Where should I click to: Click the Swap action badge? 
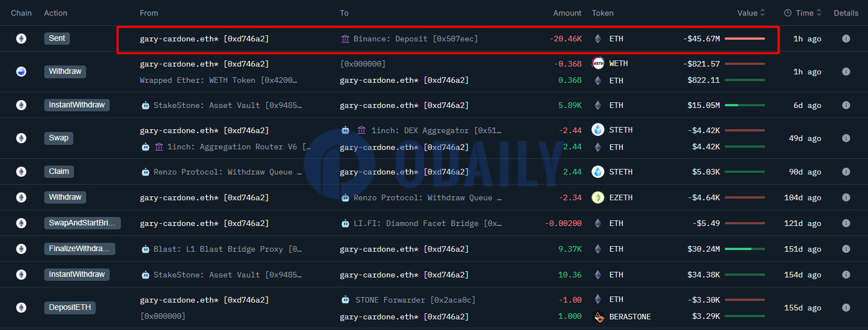(58, 138)
